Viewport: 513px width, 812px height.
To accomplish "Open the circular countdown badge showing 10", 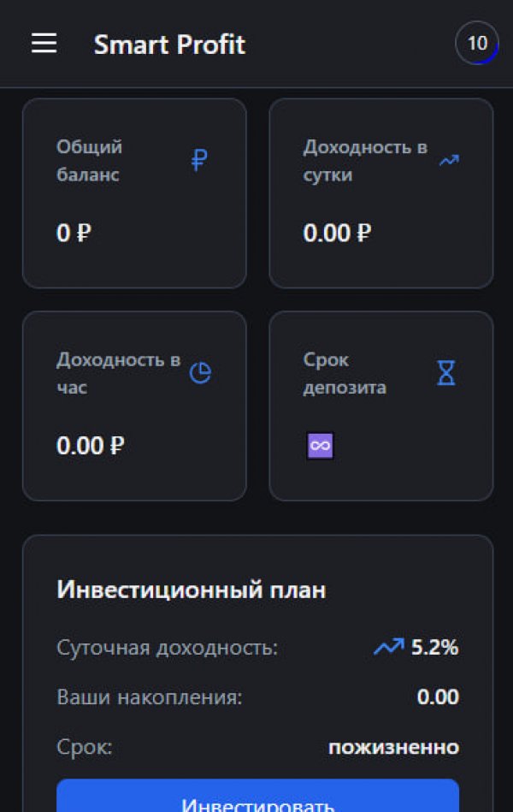I will 478,43.
